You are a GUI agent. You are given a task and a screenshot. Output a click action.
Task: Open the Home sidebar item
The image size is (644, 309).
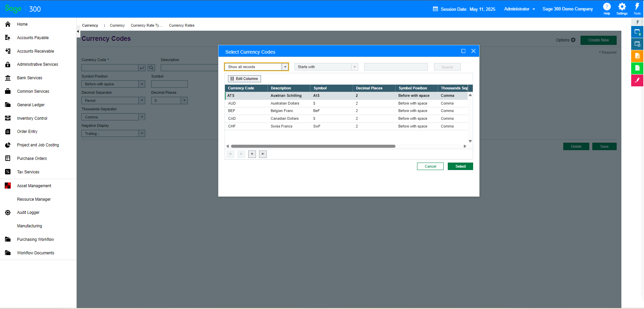tap(22, 24)
